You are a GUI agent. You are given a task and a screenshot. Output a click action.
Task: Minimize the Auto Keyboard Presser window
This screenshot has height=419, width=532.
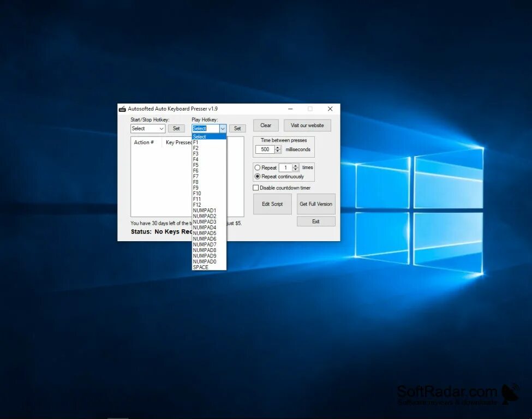290,109
